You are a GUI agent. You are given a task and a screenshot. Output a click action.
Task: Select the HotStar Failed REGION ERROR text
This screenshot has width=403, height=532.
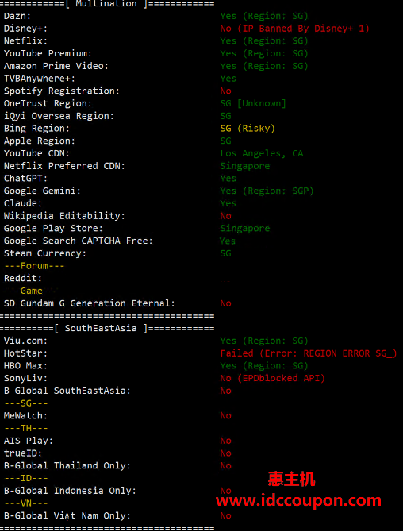tap(309, 353)
